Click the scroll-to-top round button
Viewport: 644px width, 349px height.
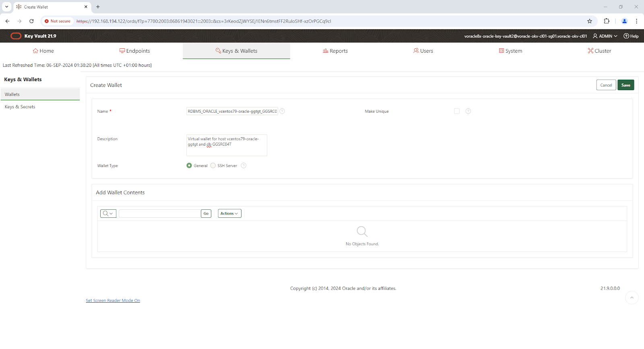[632, 298]
